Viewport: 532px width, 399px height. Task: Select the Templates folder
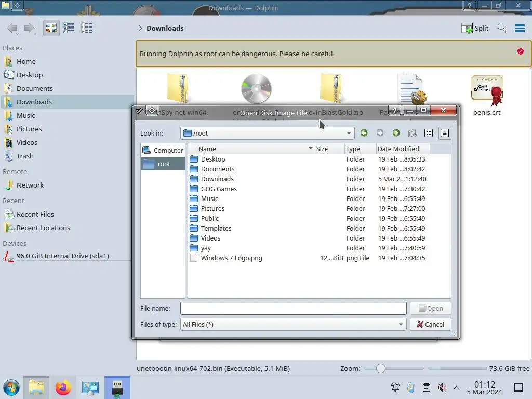216,229
